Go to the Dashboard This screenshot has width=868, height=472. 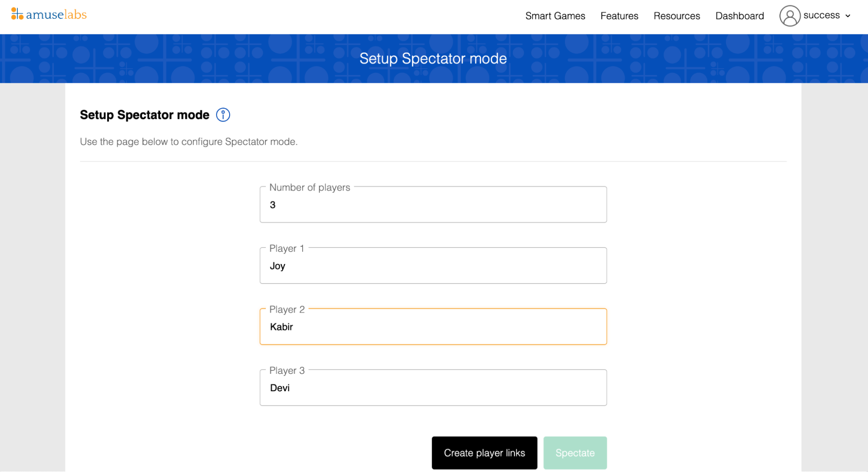click(739, 16)
